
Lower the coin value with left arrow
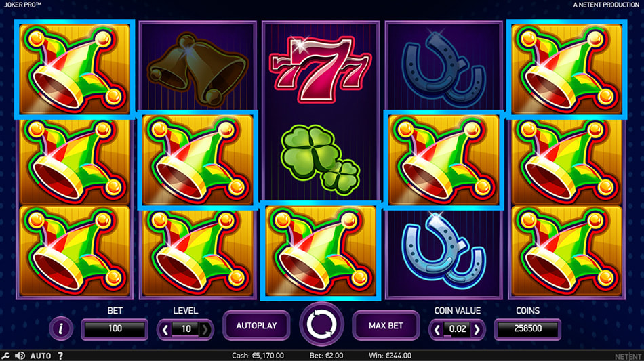(437, 329)
